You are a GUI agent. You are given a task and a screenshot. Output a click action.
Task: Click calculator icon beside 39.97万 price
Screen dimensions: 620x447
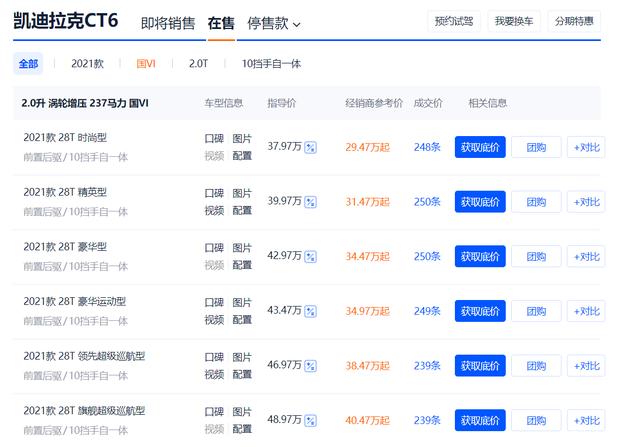coord(310,201)
